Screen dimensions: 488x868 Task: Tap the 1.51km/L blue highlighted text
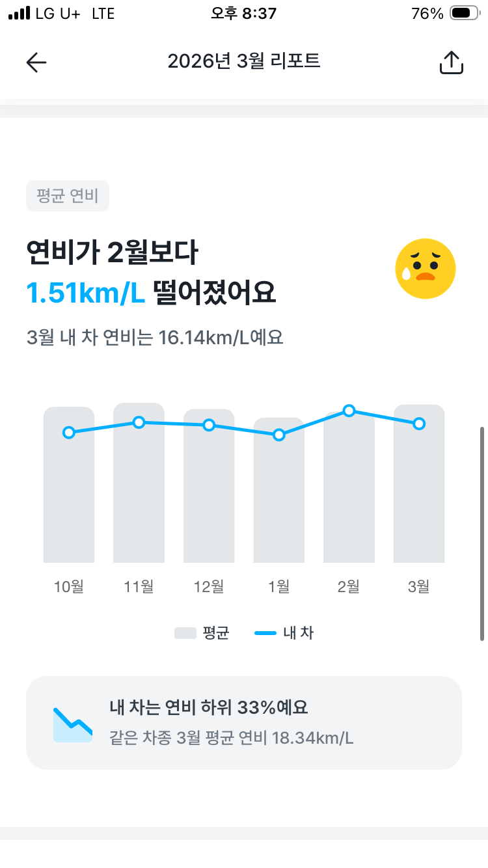(x=85, y=293)
